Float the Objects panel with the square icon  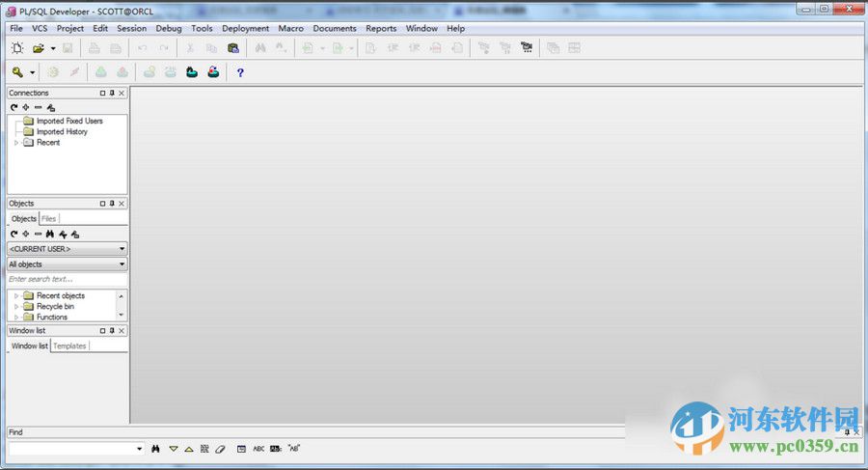[x=102, y=204]
